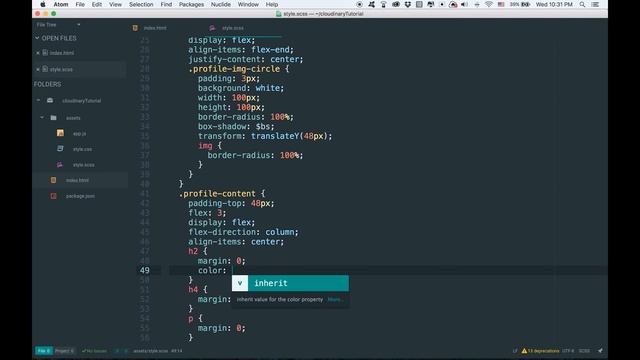
Task: Click the UTF-8 encoding selector
Action: tap(568, 351)
